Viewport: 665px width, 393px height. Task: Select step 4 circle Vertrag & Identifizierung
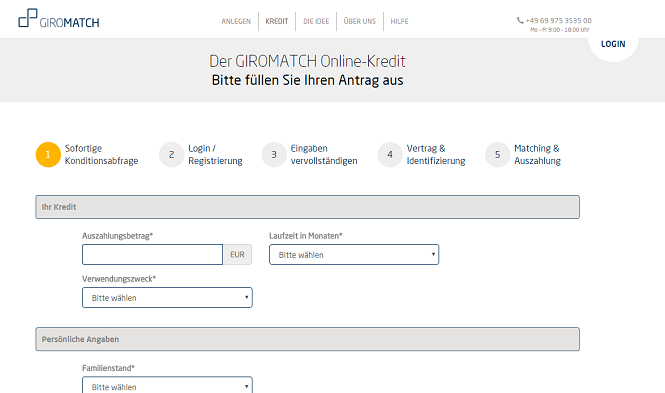coord(390,154)
